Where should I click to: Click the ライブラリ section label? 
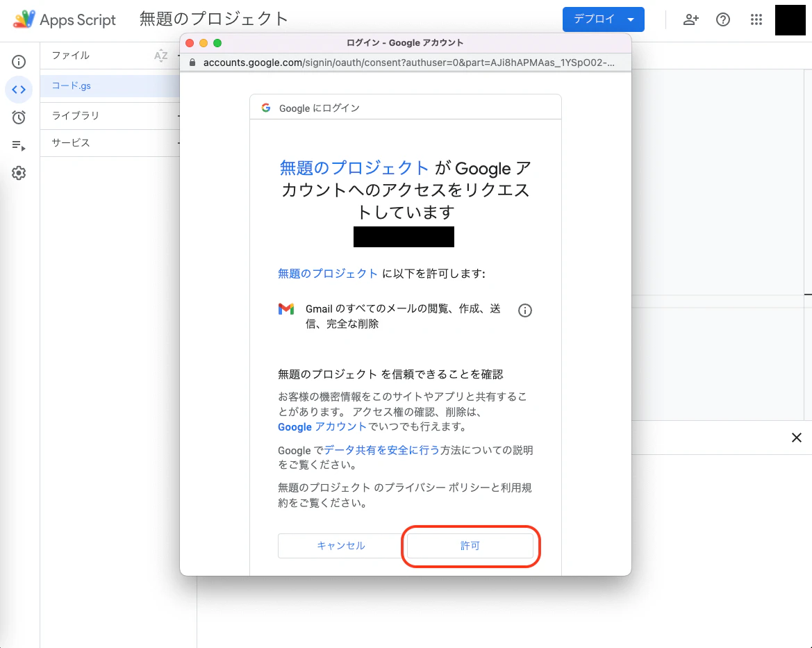pos(74,115)
